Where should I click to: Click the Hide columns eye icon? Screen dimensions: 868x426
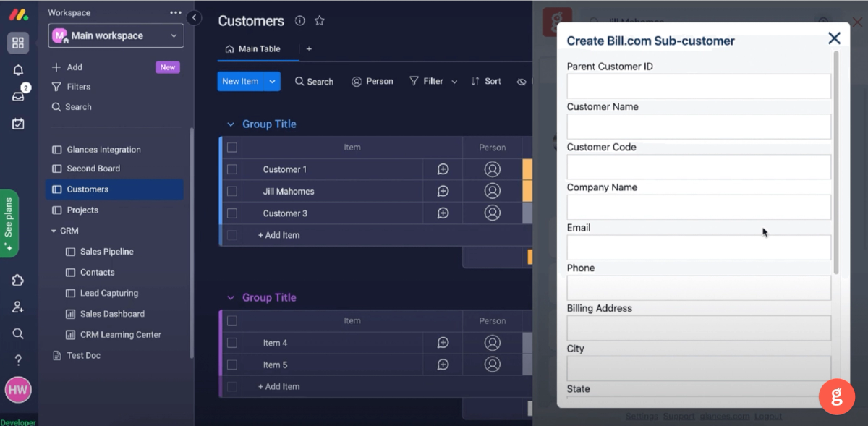(522, 82)
